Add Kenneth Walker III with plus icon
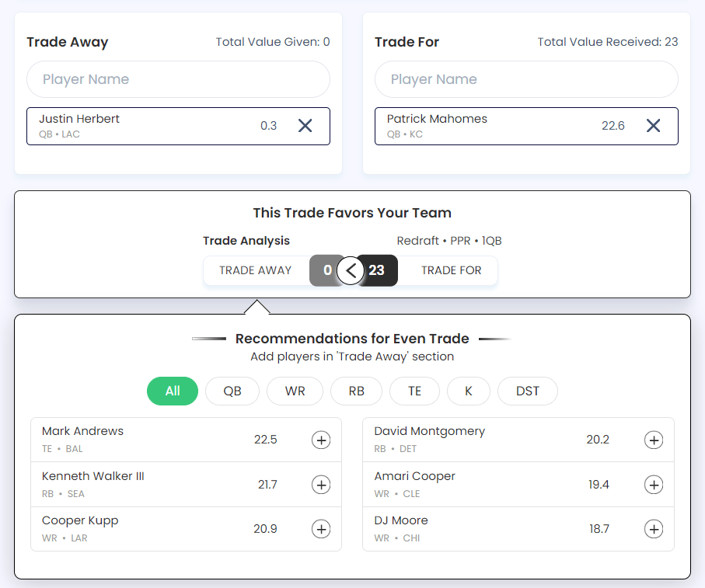705x588 pixels. point(321,485)
